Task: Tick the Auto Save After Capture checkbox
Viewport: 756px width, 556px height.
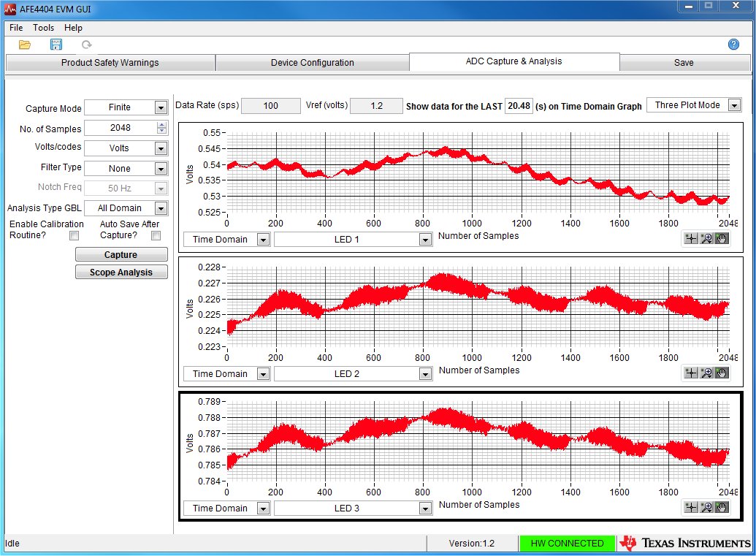Action: (156, 236)
